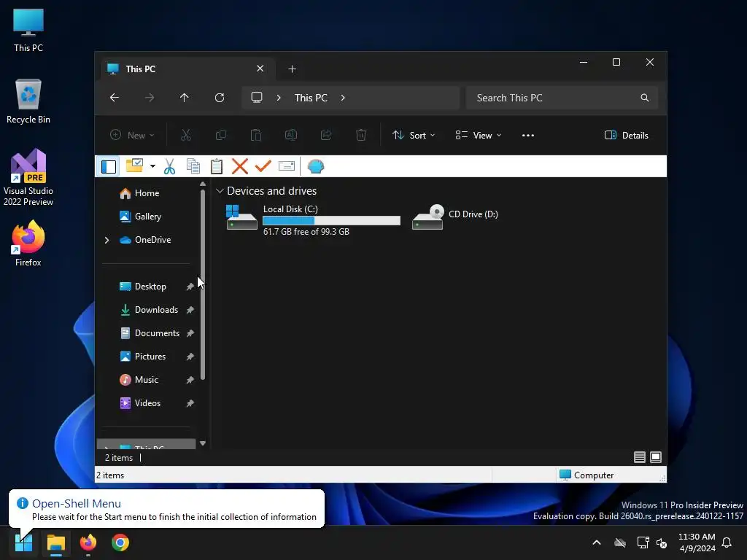Click navigation pane scrollbar up arrow
Screen dimensions: 747x560
coord(203,184)
